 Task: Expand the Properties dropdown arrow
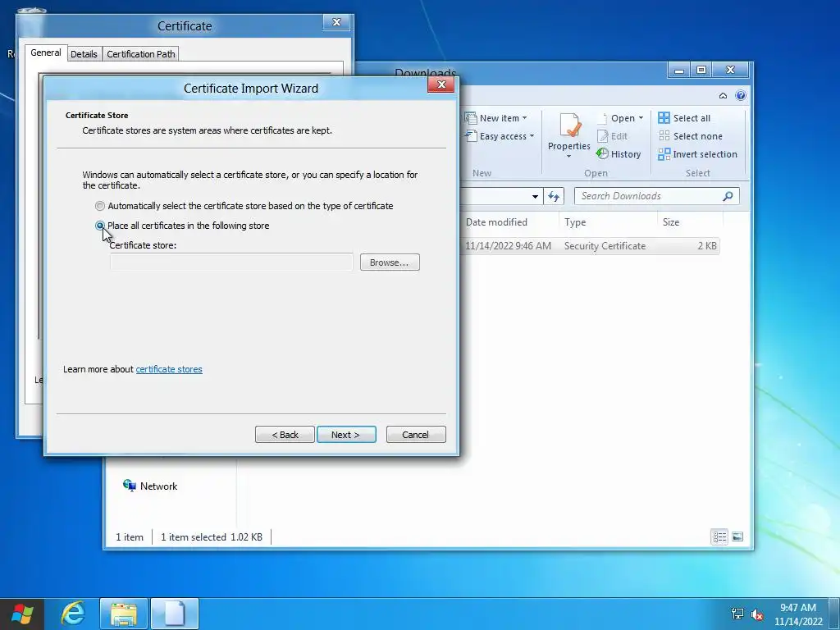569,156
